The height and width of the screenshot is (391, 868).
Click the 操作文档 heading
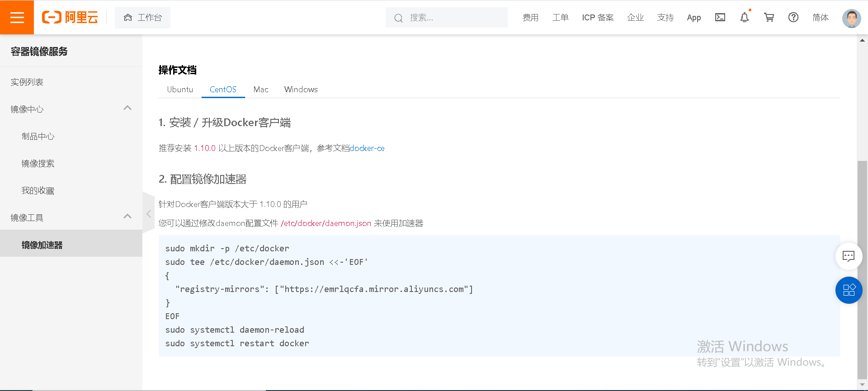pyautogui.click(x=178, y=70)
